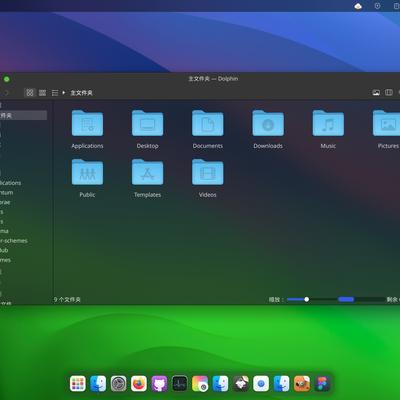The width and height of the screenshot is (400, 400).
Task: Expand the breadcrumb arrow before 主文件夹
Action: tap(64, 92)
